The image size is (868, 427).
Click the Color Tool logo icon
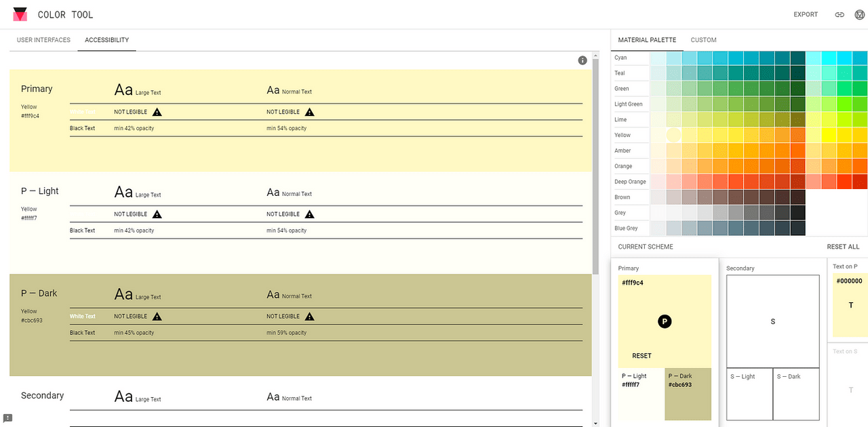click(20, 14)
